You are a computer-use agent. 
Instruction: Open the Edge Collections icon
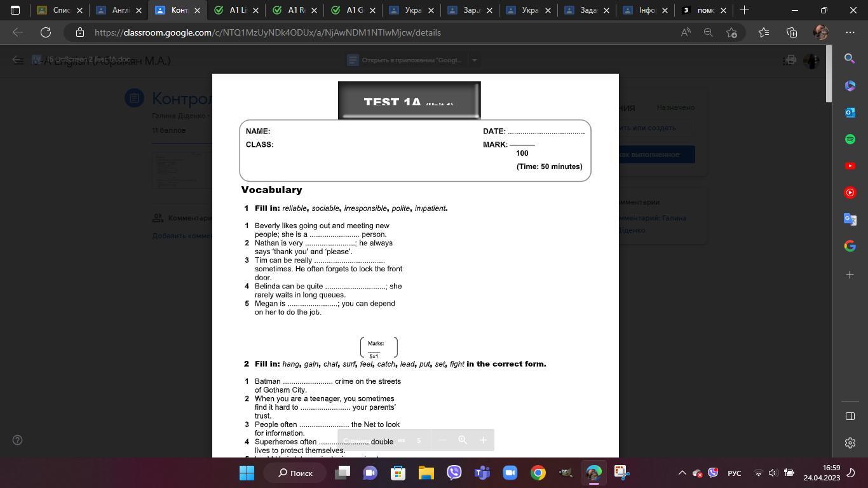[792, 32]
